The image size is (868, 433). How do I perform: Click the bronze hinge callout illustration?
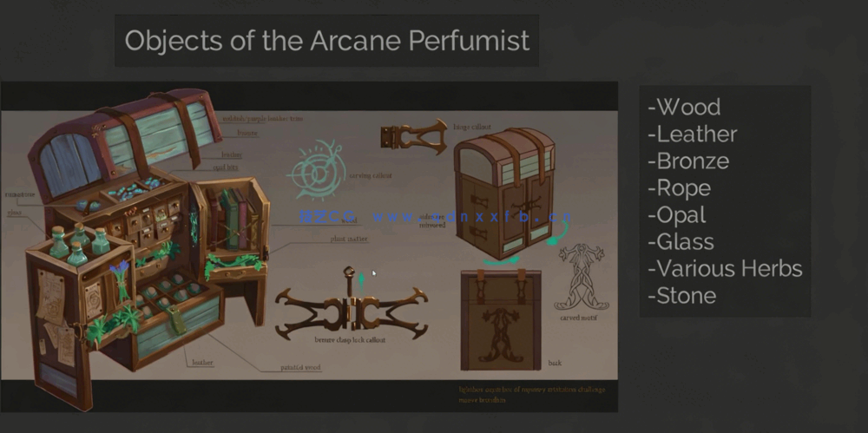coord(412,137)
